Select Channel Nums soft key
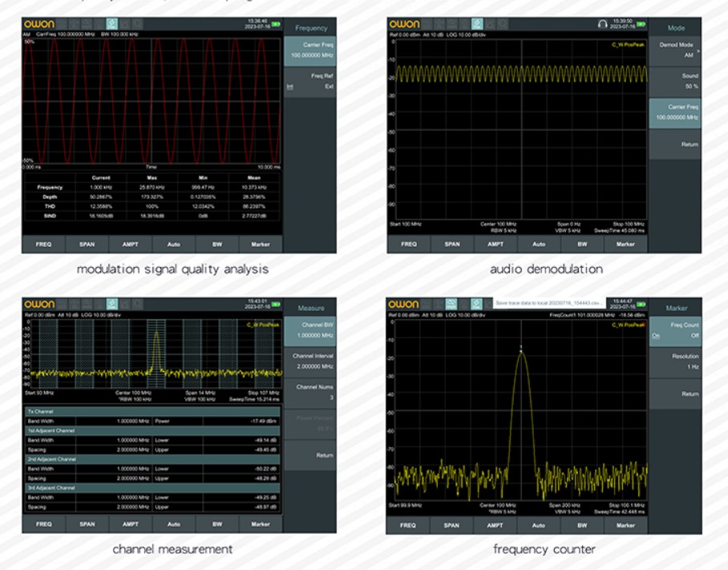728x570 pixels. point(310,393)
